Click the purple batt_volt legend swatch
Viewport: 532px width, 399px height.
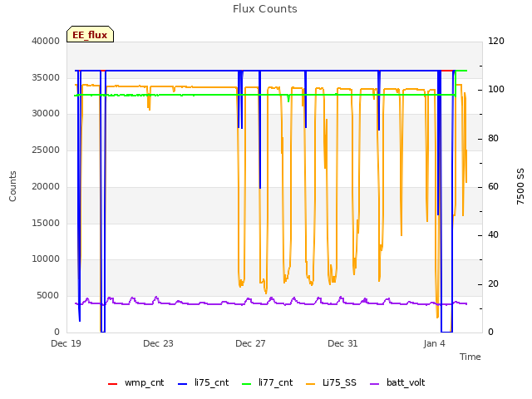(374, 384)
